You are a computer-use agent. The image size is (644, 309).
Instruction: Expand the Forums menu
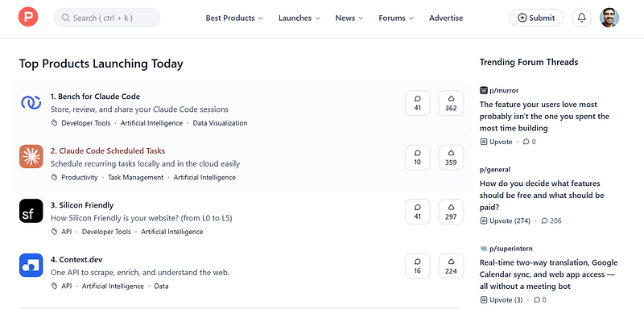click(x=396, y=18)
